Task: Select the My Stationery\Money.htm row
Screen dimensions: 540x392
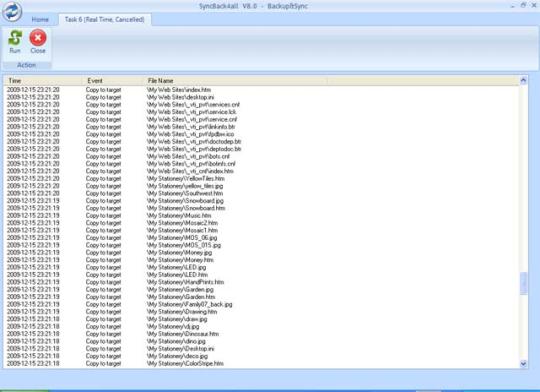Action: coord(261,260)
